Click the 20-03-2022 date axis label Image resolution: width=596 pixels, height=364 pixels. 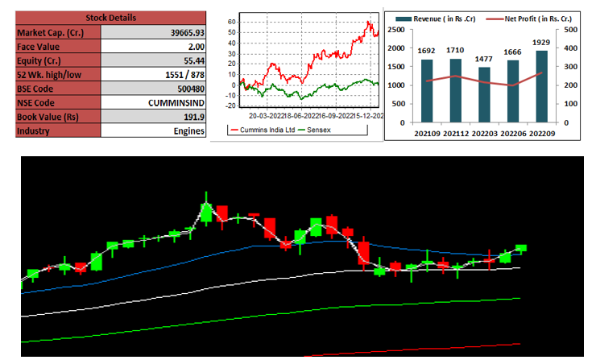pos(266,115)
